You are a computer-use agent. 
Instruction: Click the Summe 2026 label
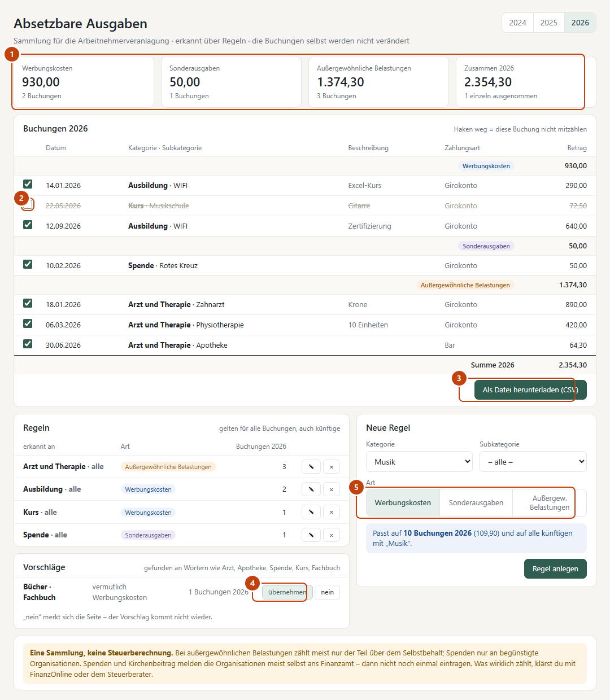pos(493,365)
